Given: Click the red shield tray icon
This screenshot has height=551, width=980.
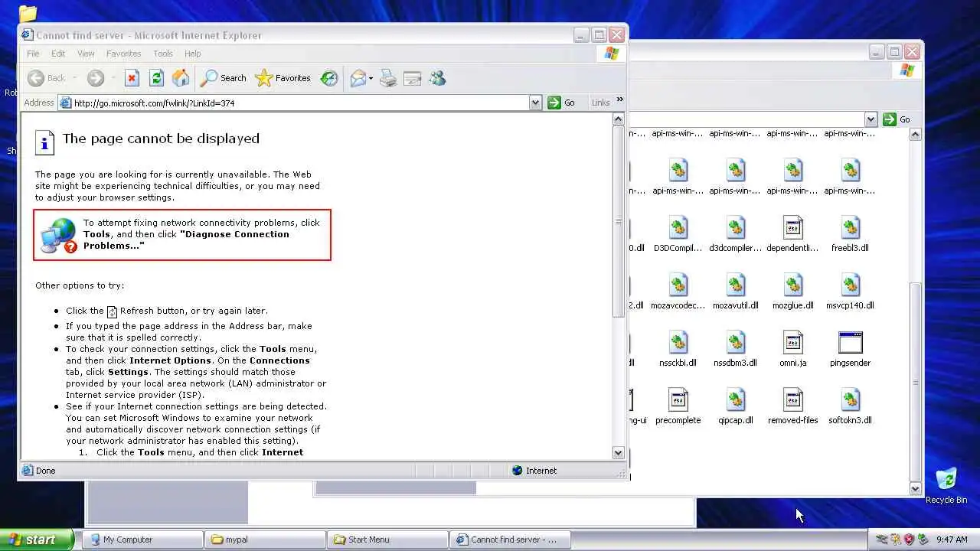Looking at the screenshot, I should click(x=910, y=540).
